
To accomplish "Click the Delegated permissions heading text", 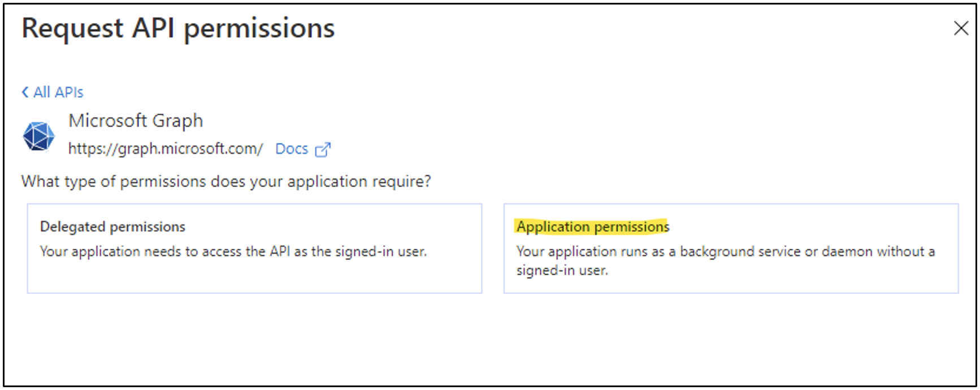I will point(112,227).
